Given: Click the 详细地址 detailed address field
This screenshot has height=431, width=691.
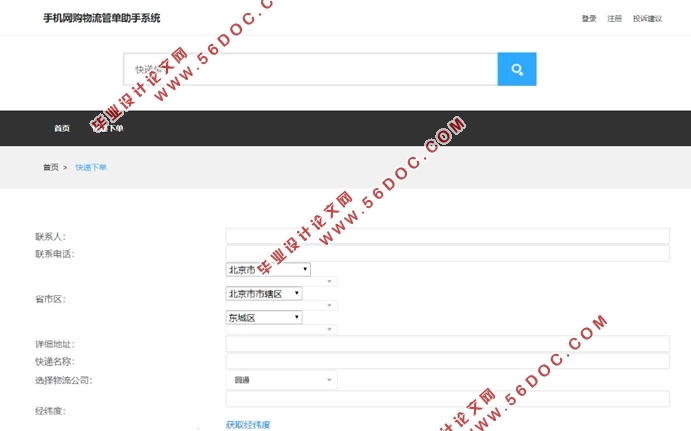Looking at the screenshot, I should pyautogui.click(x=447, y=344).
